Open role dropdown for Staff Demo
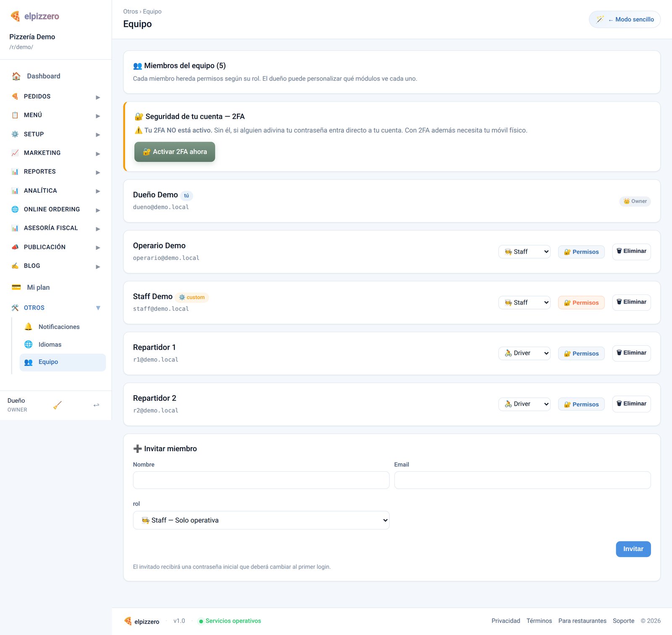This screenshot has width=672, height=635. coord(525,302)
